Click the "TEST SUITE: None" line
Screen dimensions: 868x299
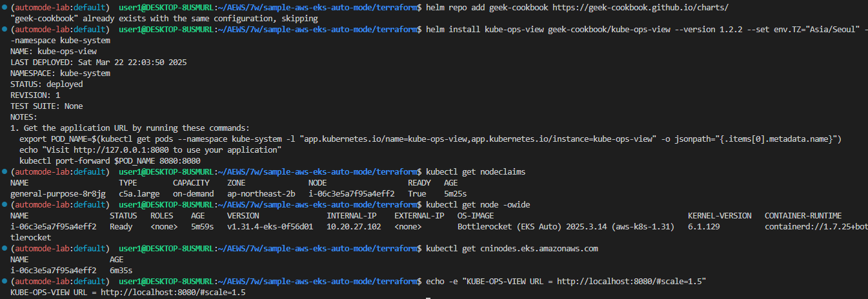click(46, 106)
